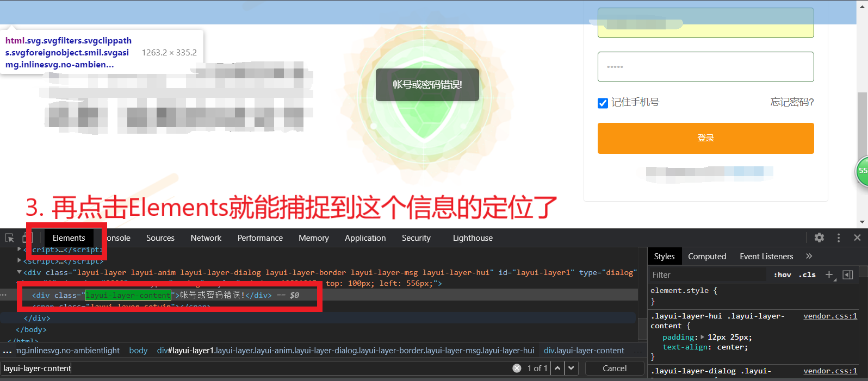Click the element.style rule block
The height and width of the screenshot is (381, 868).
(x=684, y=296)
